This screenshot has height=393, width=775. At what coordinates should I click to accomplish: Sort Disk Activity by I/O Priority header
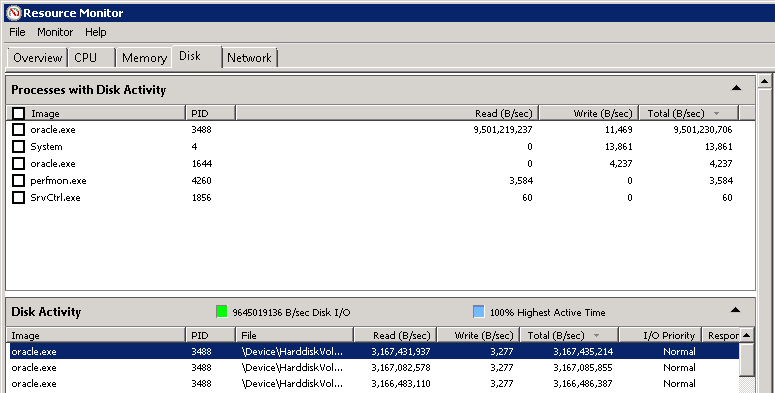point(660,335)
